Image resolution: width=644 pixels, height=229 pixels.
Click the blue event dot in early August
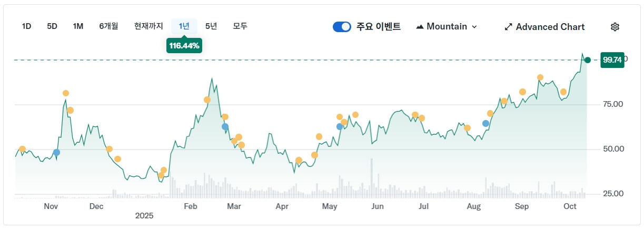point(486,123)
